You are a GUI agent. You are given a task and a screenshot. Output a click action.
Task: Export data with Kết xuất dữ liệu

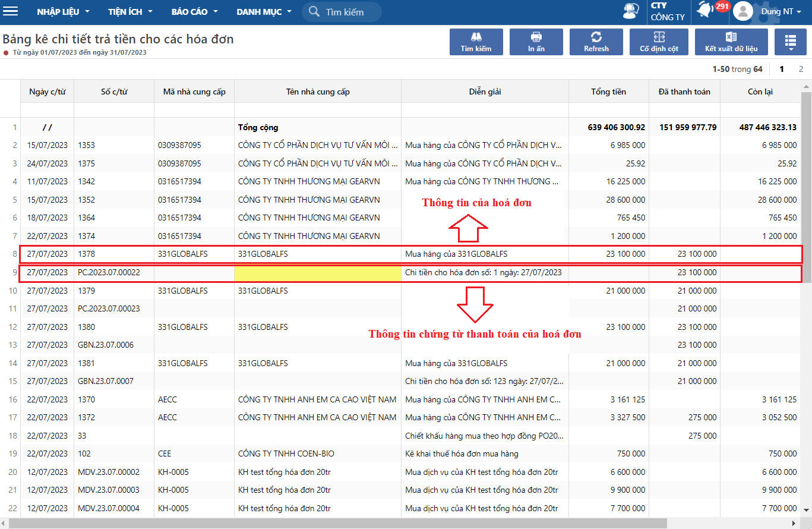coord(731,42)
